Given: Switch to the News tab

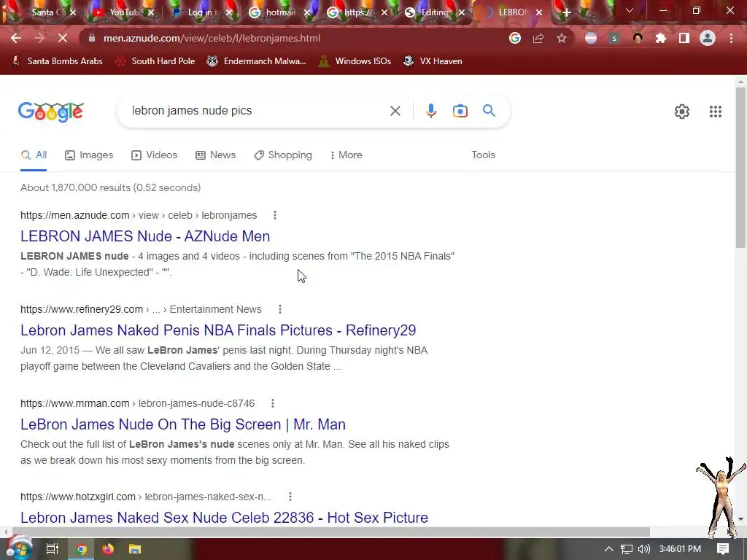Looking at the screenshot, I should tap(216, 155).
